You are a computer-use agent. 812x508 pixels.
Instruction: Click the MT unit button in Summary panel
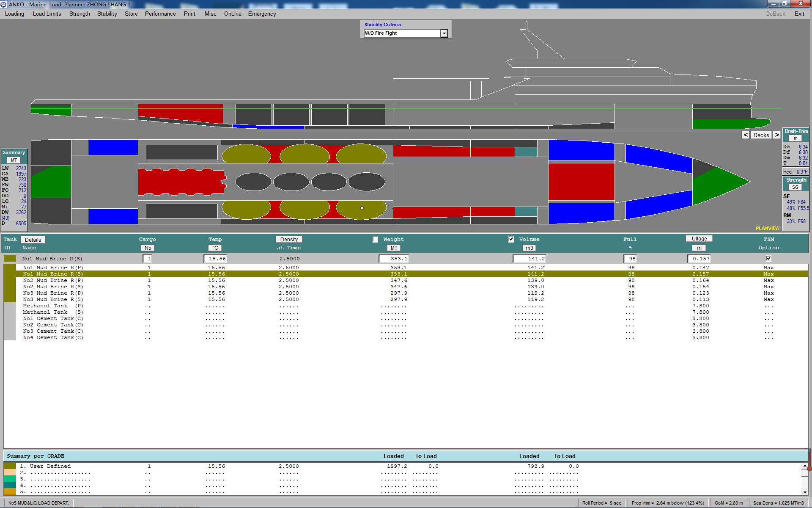[14, 160]
